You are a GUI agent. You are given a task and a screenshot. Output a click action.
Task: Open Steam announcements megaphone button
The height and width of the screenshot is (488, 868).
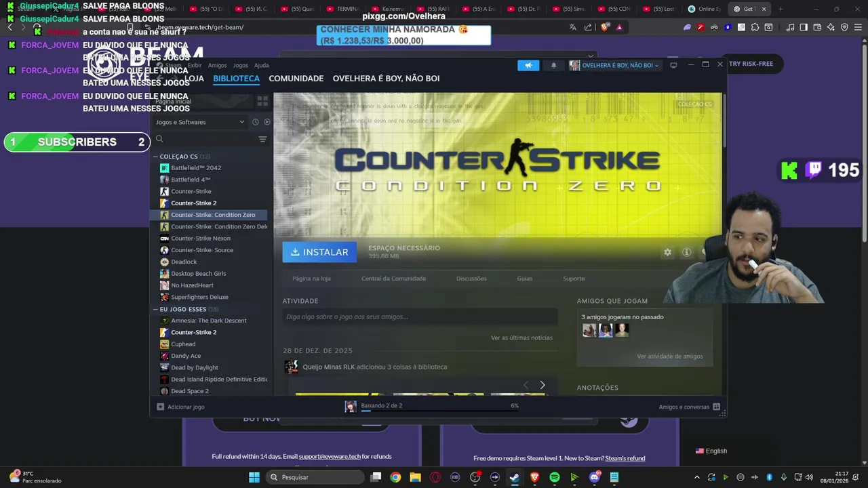coord(528,65)
